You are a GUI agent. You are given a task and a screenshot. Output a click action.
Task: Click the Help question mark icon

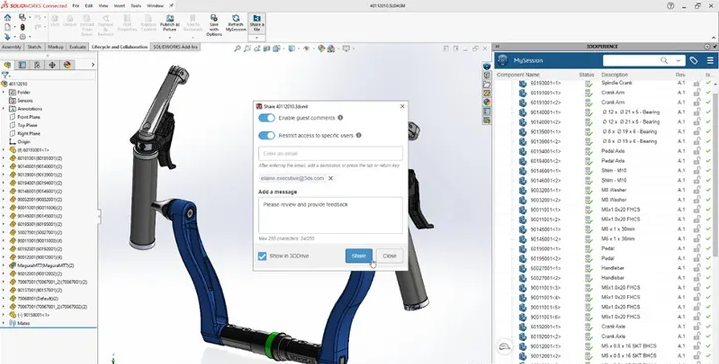671,6
